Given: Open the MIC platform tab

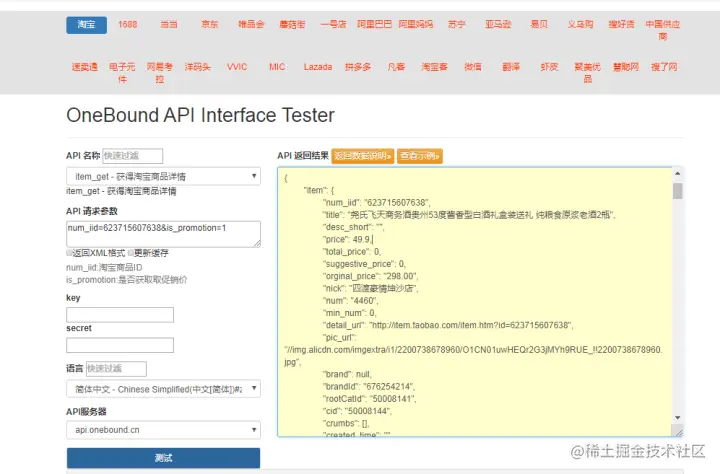Looking at the screenshot, I should 277,67.
